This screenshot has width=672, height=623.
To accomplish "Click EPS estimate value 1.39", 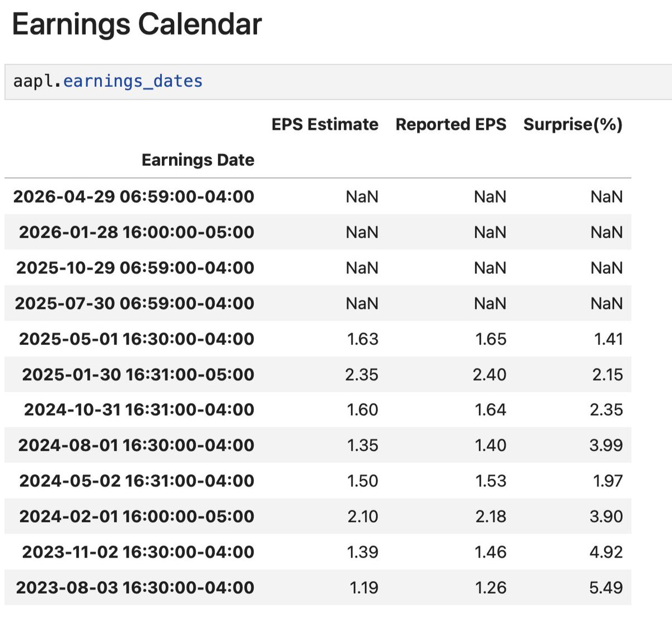I will [363, 552].
